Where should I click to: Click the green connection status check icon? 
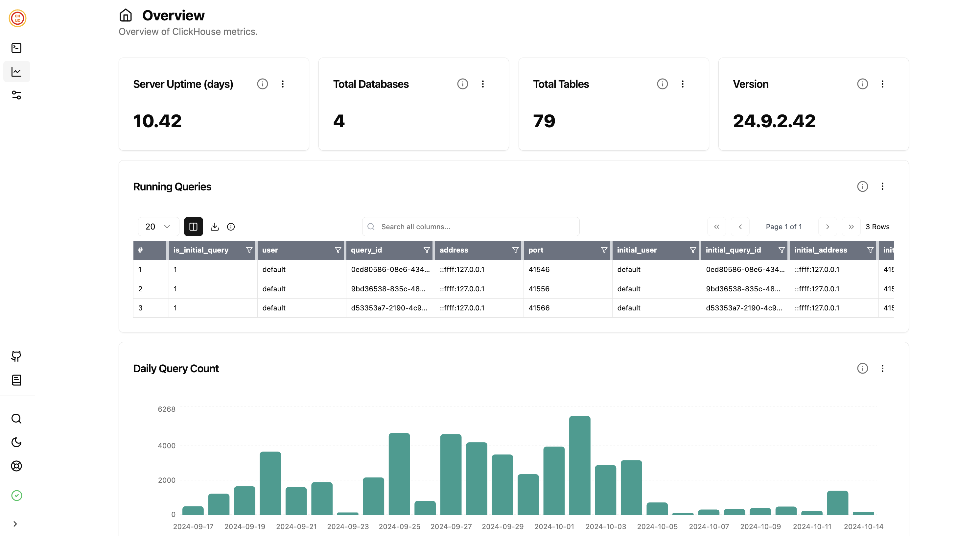click(17, 495)
